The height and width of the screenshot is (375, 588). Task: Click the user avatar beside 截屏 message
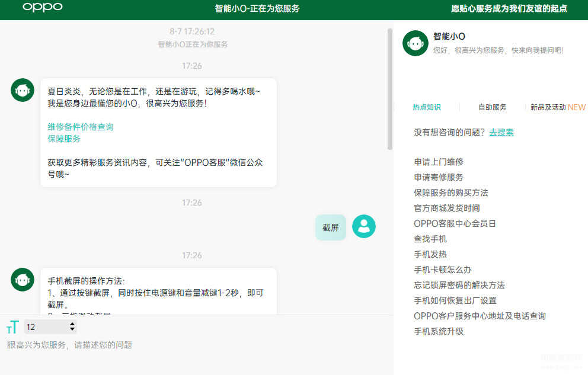(x=363, y=226)
